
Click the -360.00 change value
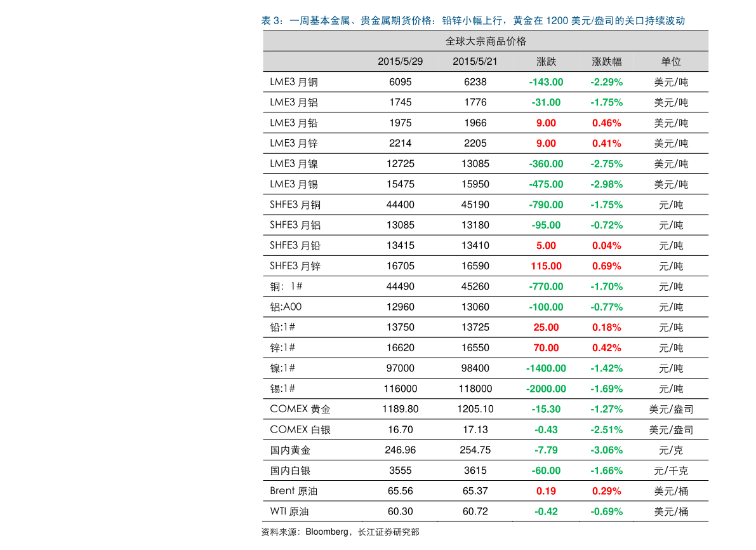coord(546,164)
